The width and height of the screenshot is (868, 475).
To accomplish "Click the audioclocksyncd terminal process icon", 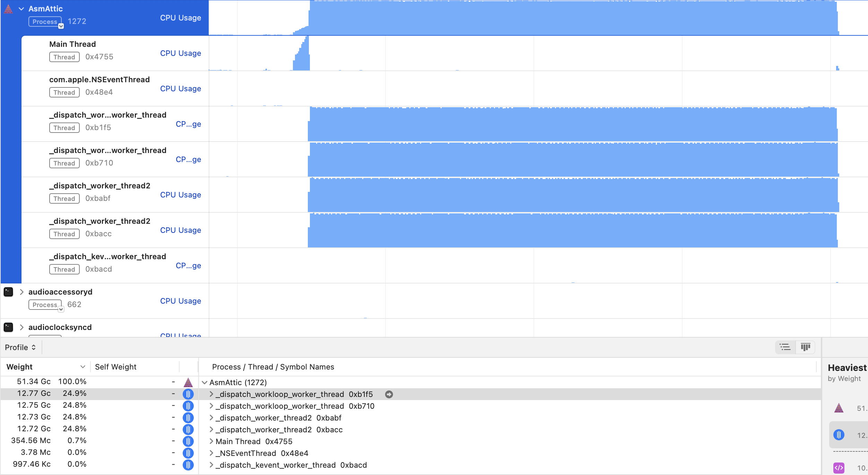I will [8, 327].
